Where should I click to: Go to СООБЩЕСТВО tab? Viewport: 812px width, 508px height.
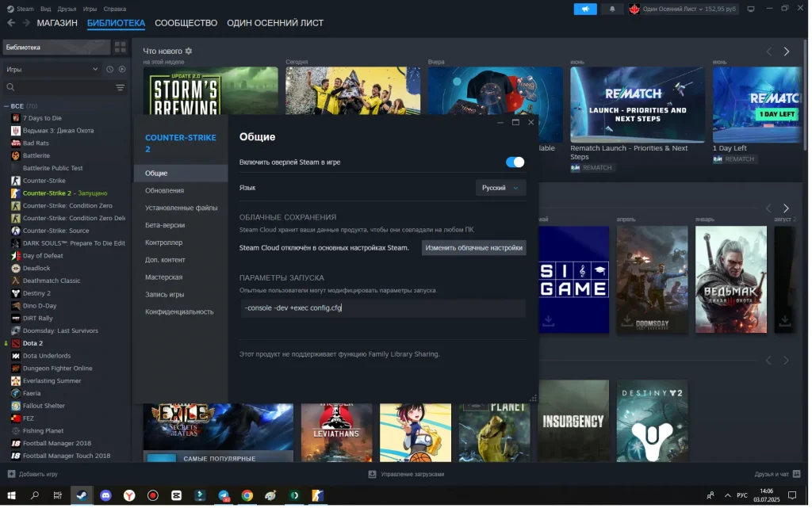pos(187,23)
